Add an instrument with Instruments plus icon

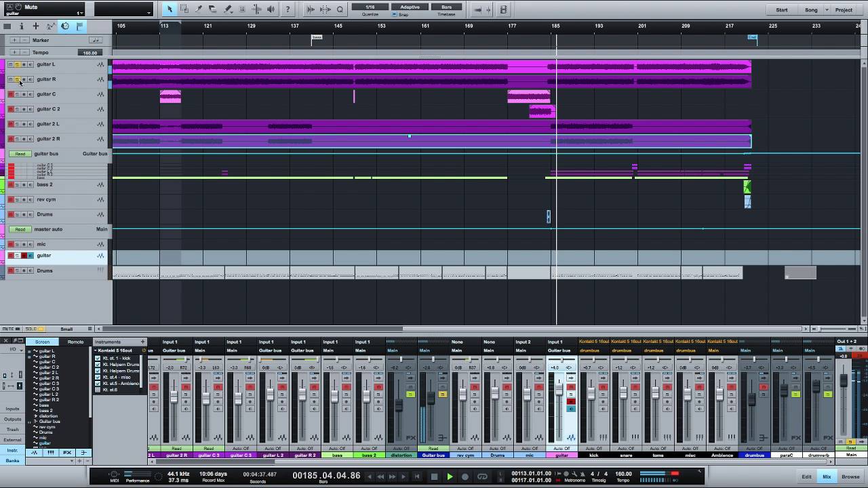coord(142,342)
